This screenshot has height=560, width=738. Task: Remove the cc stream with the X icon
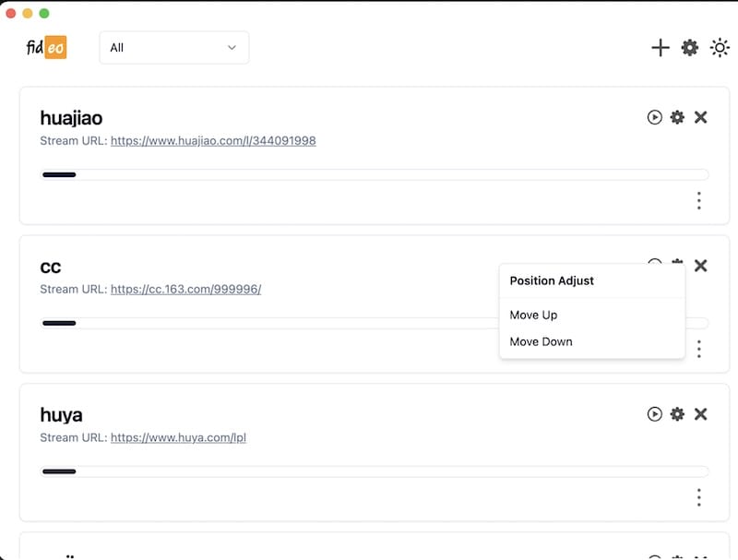pyautogui.click(x=701, y=266)
